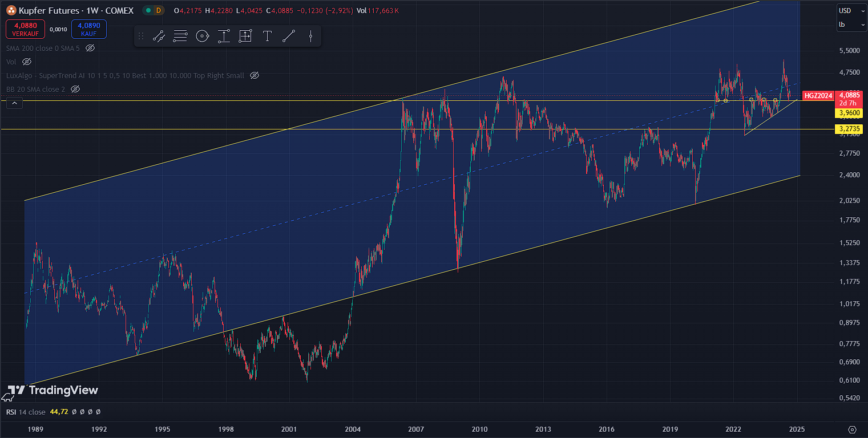Image resolution: width=868 pixels, height=438 pixels.
Task: Open the USD currency dropdown
Action: coord(852,10)
